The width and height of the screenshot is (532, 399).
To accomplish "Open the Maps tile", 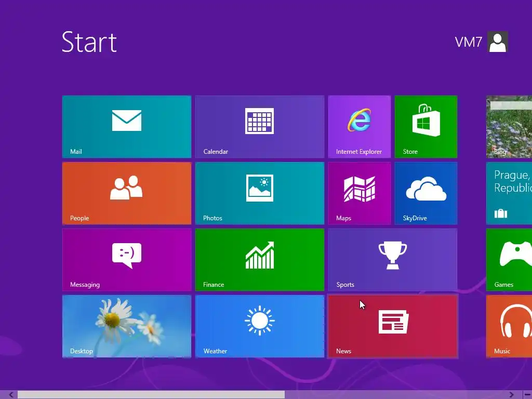I will tap(360, 193).
